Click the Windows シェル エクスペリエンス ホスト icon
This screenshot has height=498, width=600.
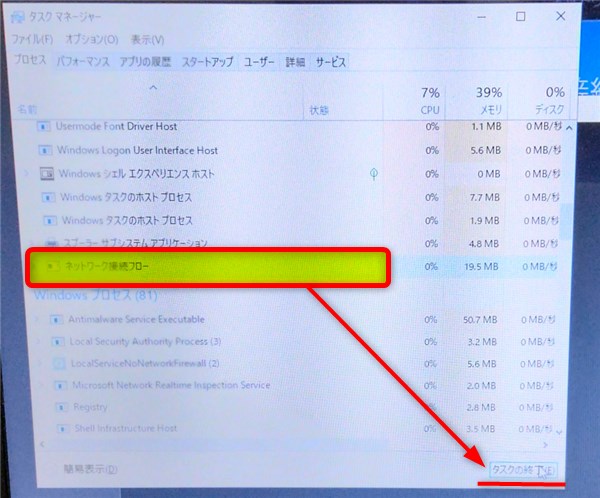(47, 174)
